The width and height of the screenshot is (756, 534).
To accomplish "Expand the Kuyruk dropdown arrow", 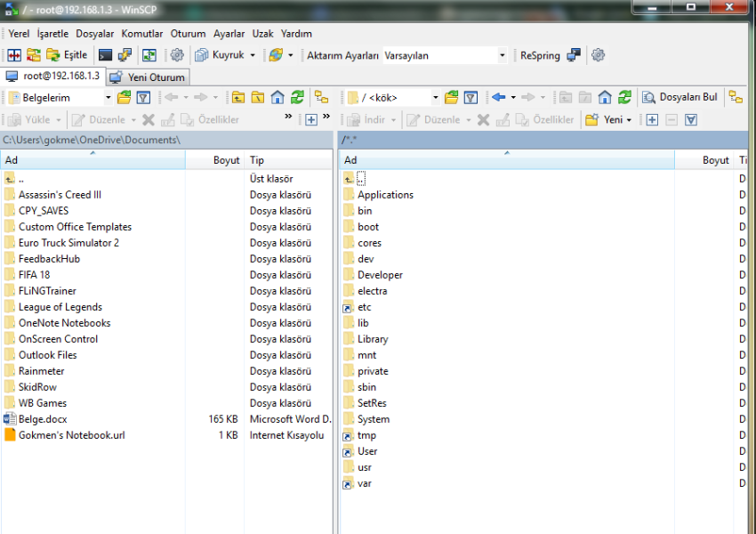I will point(252,55).
